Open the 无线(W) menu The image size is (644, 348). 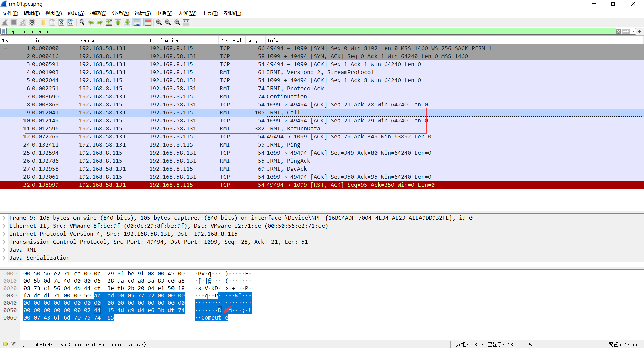click(x=187, y=13)
